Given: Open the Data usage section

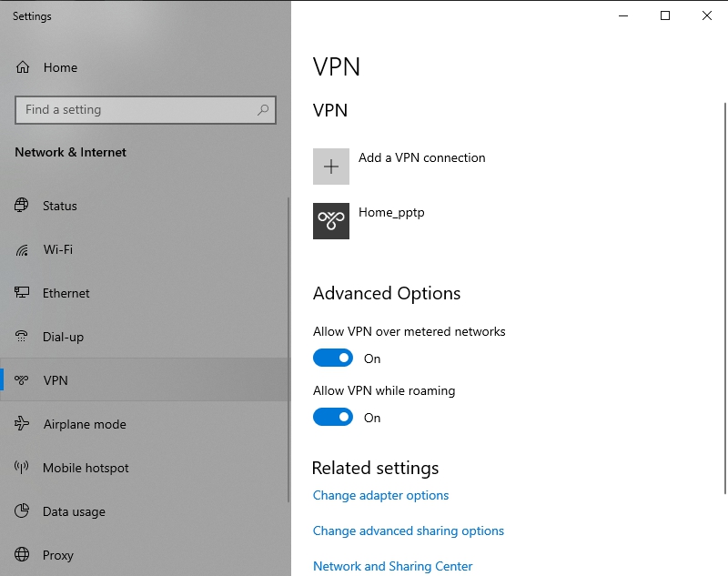Looking at the screenshot, I should pyautogui.click(x=74, y=511).
